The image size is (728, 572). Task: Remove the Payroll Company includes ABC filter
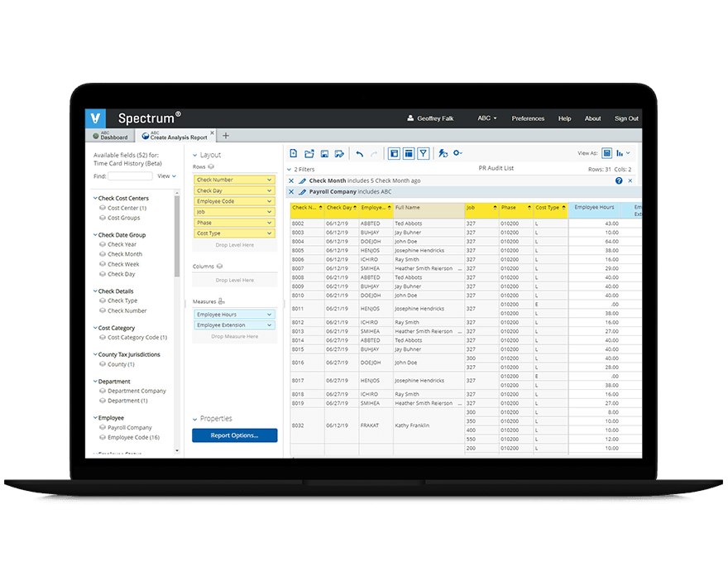290,192
